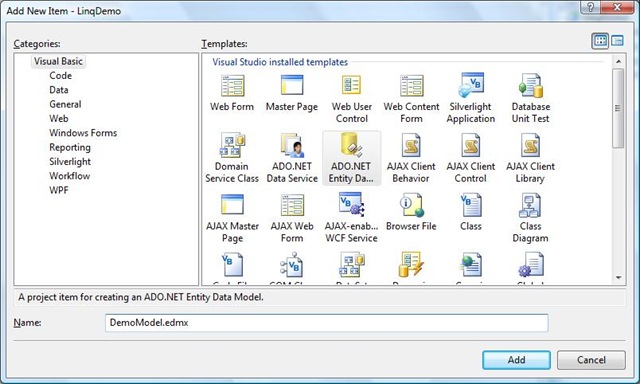This screenshot has width=640, height=384.
Task: Choose the AJAX Client Control template
Action: click(471, 158)
